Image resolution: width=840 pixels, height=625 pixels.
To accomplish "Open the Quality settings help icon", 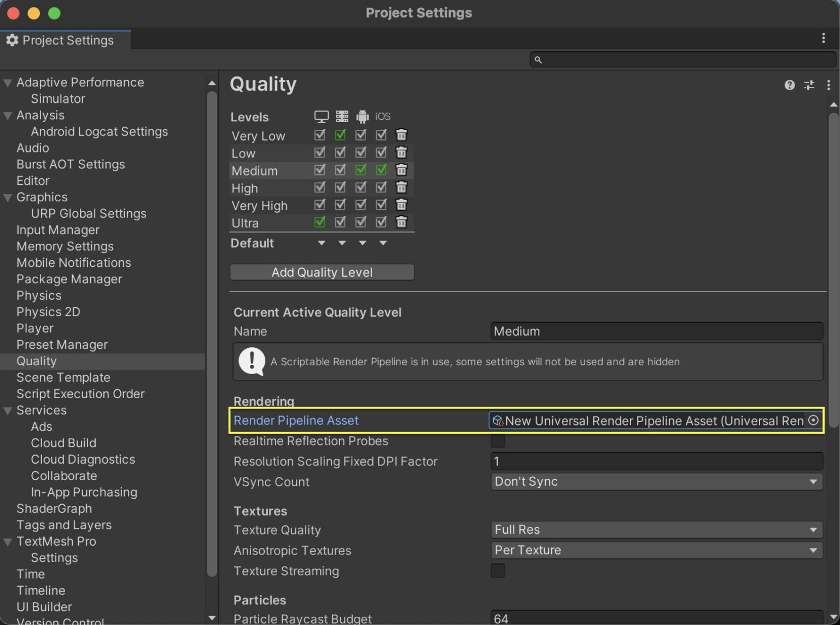I will (789, 85).
